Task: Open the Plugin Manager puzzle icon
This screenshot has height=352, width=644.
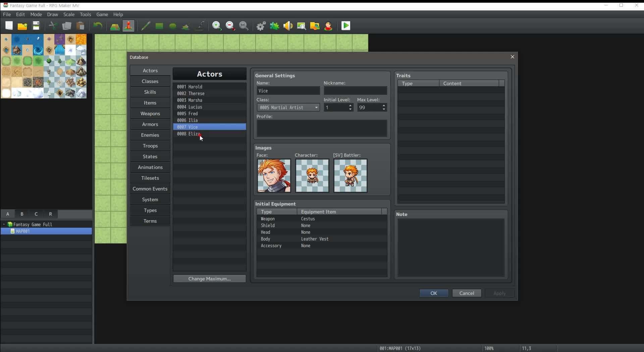Action: (275, 26)
